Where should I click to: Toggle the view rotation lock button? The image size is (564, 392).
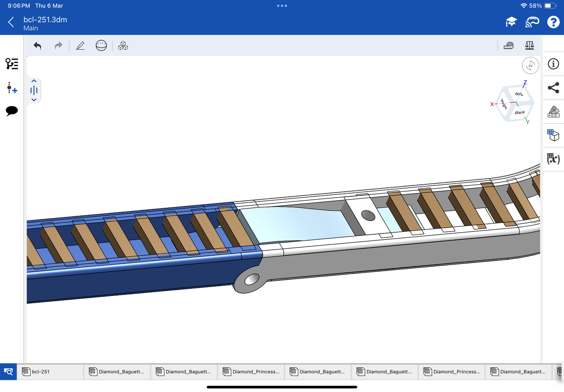pos(530,66)
